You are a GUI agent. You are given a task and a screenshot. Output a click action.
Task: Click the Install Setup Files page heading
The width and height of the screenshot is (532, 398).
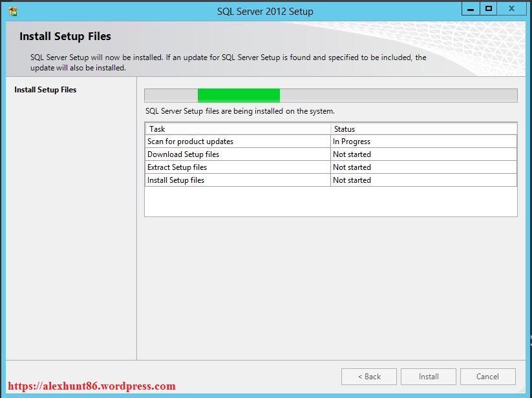(63, 36)
